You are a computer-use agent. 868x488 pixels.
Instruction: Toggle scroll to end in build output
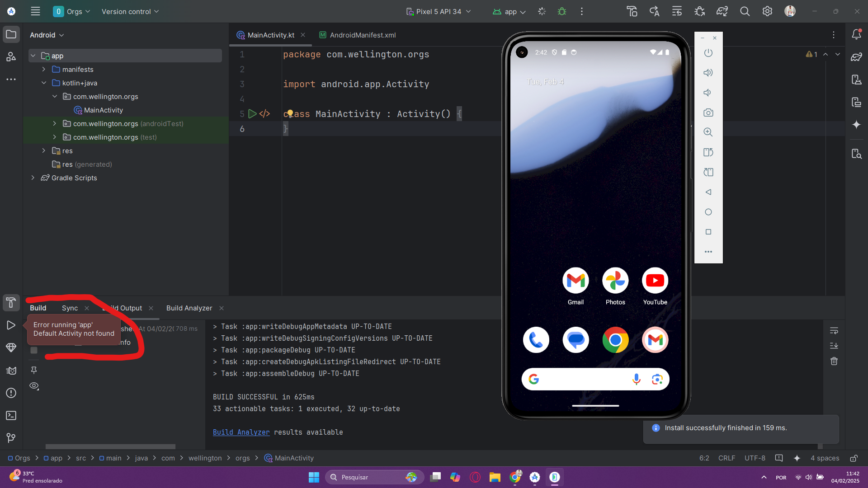[x=834, y=346]
